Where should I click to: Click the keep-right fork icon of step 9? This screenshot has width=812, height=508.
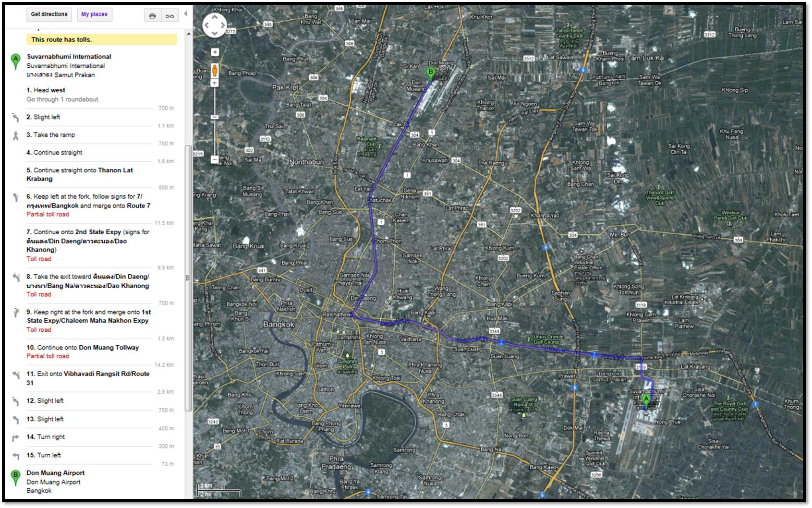pos(15,313)
